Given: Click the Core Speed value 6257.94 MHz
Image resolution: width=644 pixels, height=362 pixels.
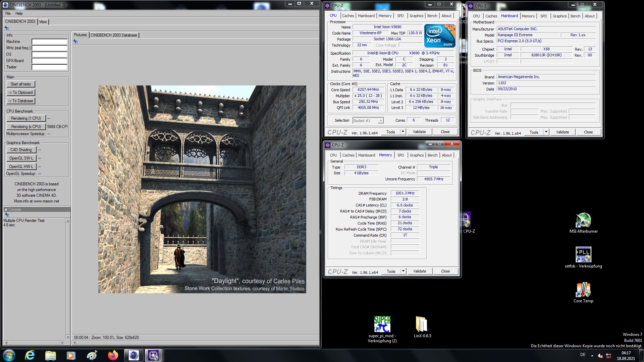Looking at the screenshot, I should (x=368, y=90).
